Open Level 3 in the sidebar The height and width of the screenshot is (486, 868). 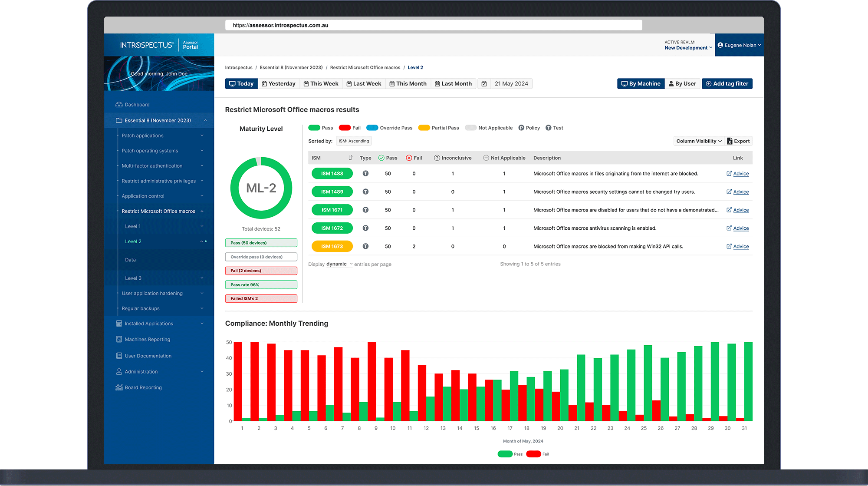(x=133, y=278)
